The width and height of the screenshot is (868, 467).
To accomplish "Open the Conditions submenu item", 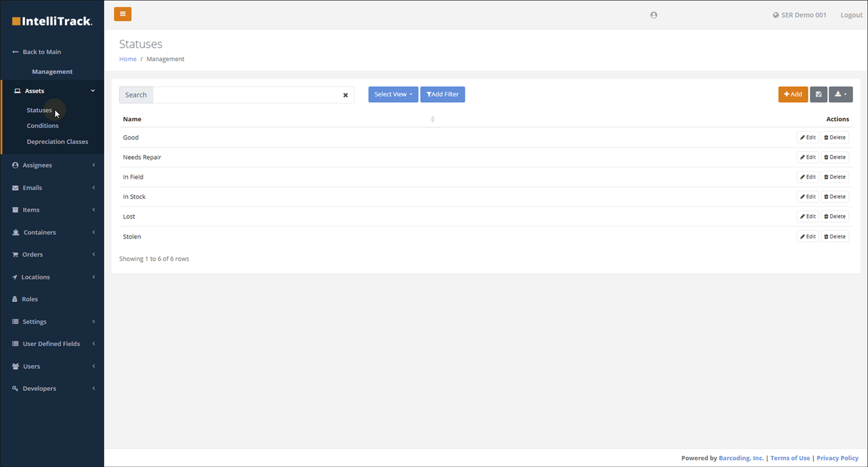I will (43, 126).
